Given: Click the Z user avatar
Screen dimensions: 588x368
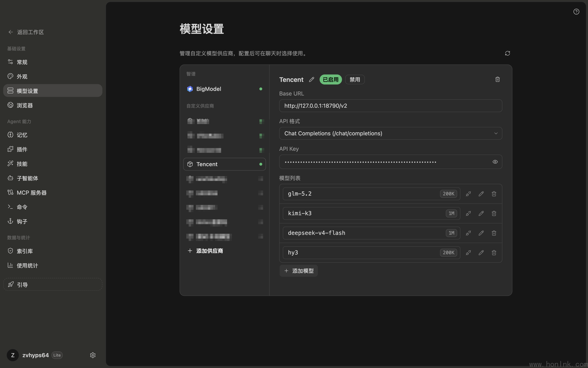Looking at the screenshot, I should pyautogui.click(x=13, y=355).
